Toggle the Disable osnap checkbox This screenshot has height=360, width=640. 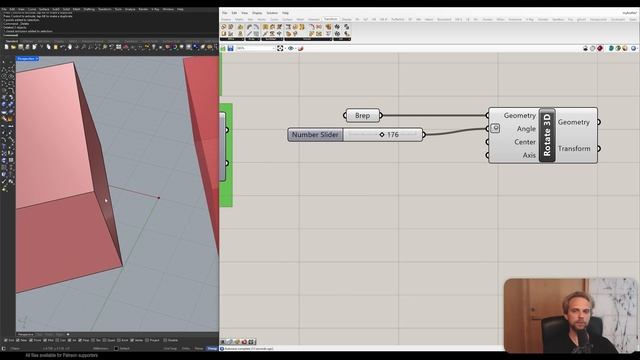tap(165, 340)
